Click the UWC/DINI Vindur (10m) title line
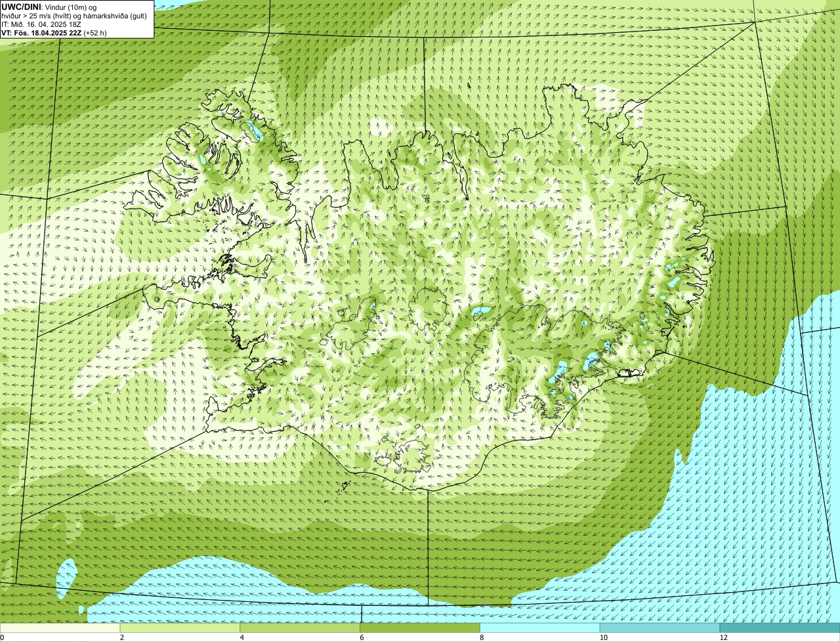 (49, 7)
